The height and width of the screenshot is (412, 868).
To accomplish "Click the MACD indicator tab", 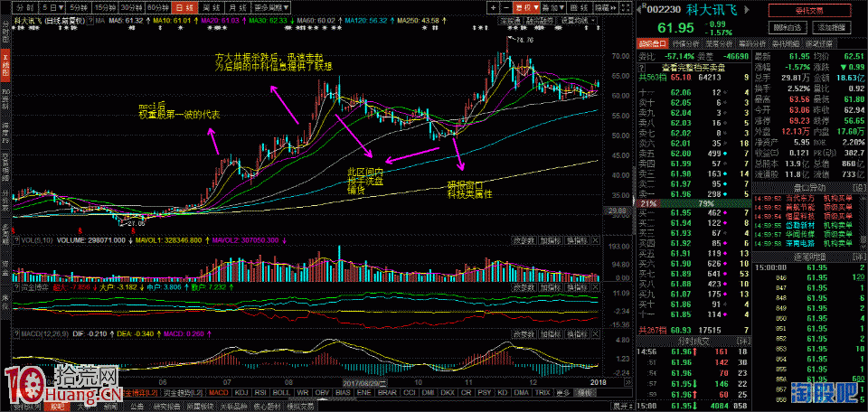I will click(x=219, y=392).
